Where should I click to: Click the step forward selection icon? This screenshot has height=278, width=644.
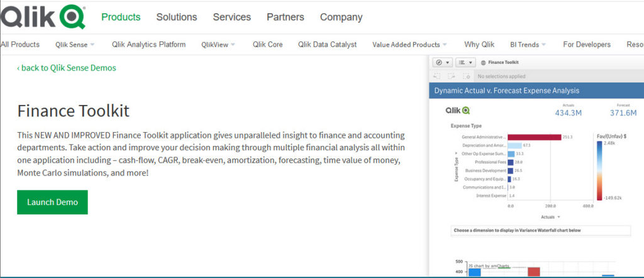click(x=452, y=76)
